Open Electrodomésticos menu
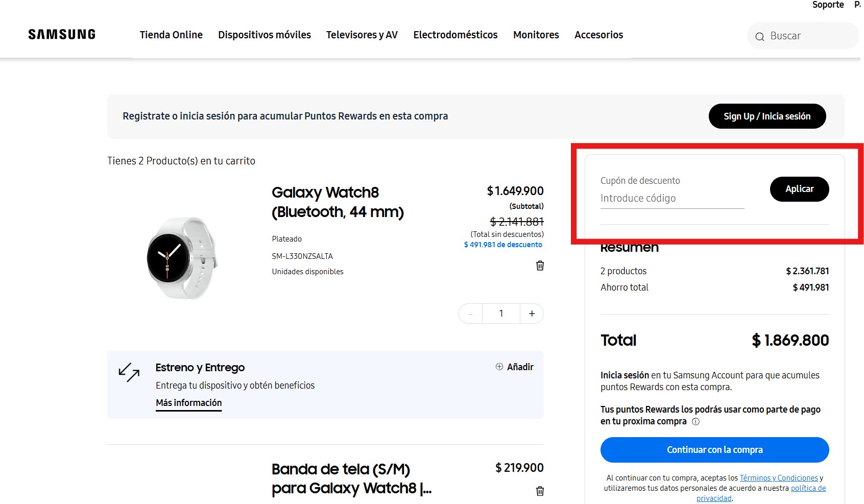This screenshot has width=864, height=504. click(455, 35)
